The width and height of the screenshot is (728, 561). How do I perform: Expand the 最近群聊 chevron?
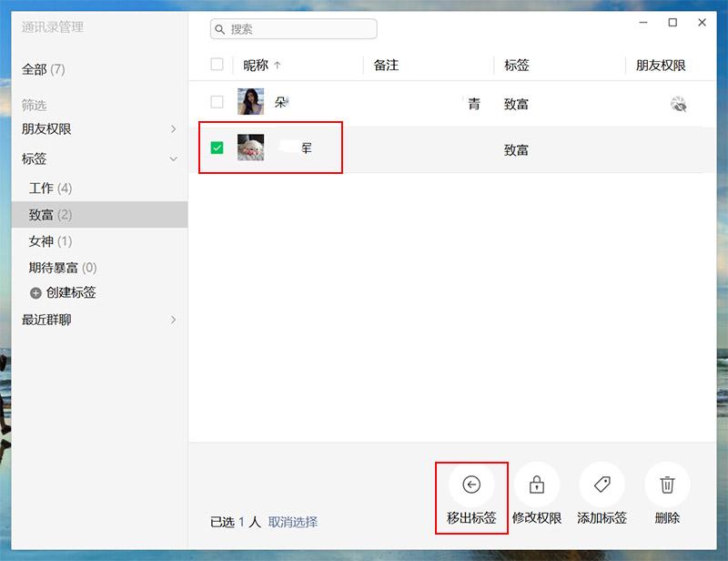click(173, 320)
